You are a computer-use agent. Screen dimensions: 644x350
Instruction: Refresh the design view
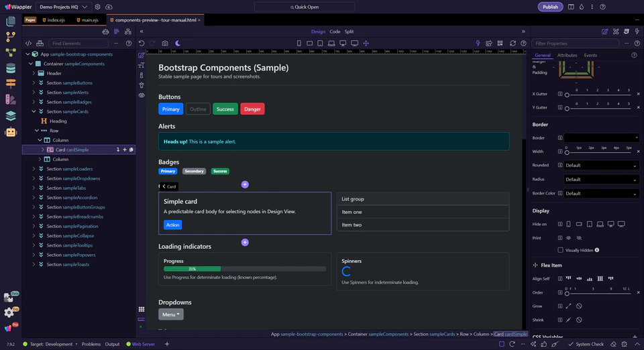[x=513, y=43]
